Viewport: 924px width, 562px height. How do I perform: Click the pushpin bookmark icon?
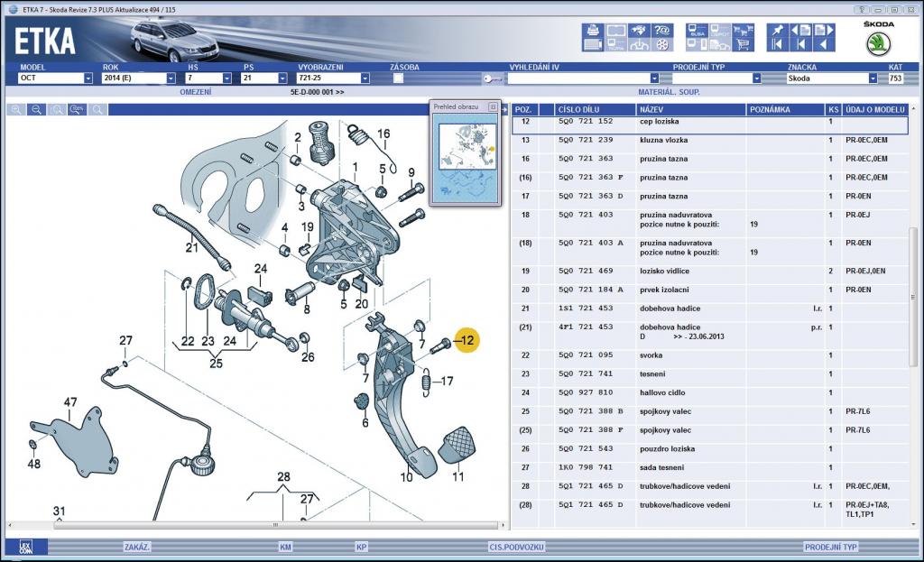(777, 30)
